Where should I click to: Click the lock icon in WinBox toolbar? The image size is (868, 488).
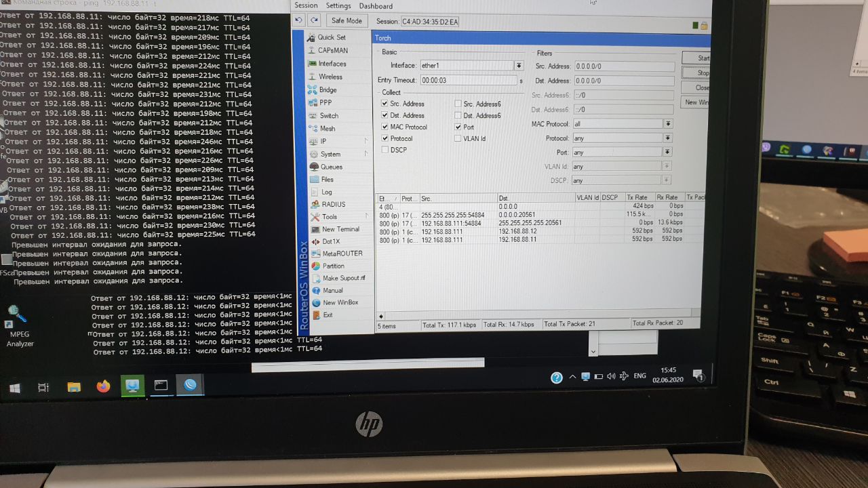[705, 25]
